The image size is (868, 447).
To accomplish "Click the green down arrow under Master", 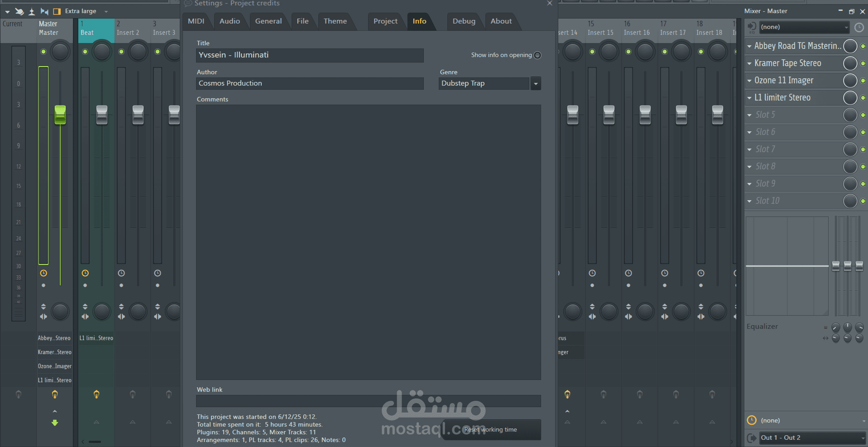I will [55, 423].
